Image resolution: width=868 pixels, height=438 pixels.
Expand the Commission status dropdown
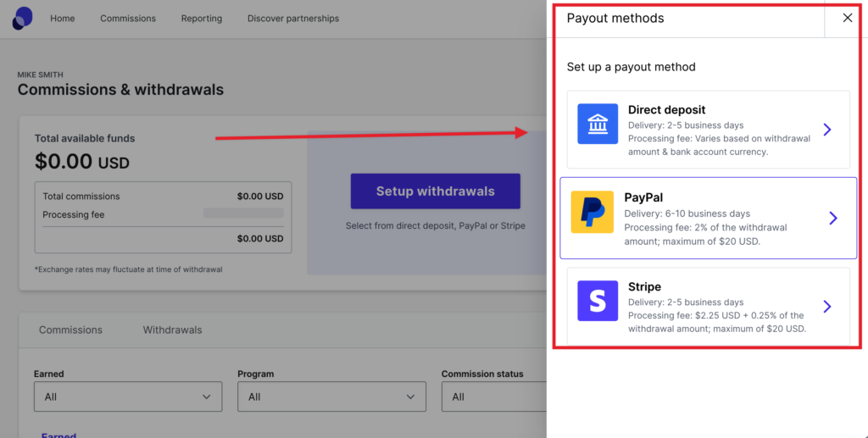click(493, 396)
